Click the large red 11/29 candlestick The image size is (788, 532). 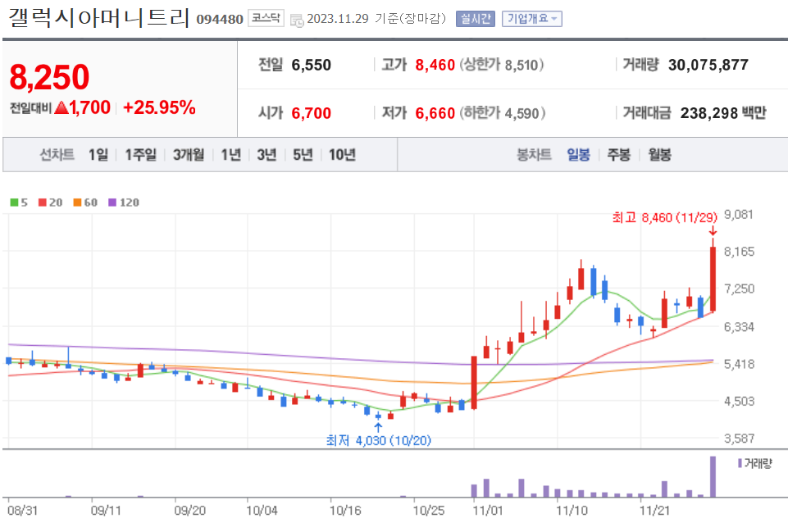tap(713, 279)
